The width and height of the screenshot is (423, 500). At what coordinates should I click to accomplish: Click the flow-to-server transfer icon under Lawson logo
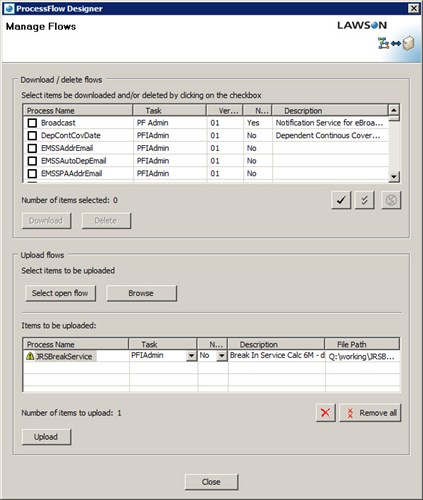[396, 43]
